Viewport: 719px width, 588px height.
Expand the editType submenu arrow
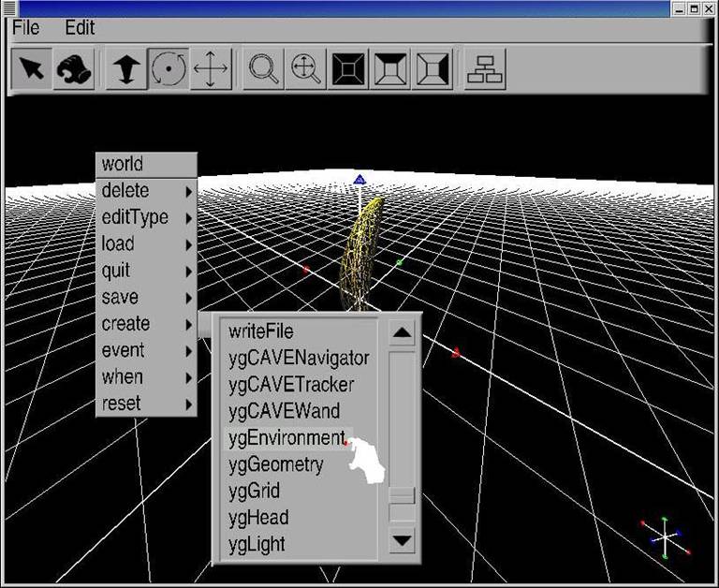188,218
